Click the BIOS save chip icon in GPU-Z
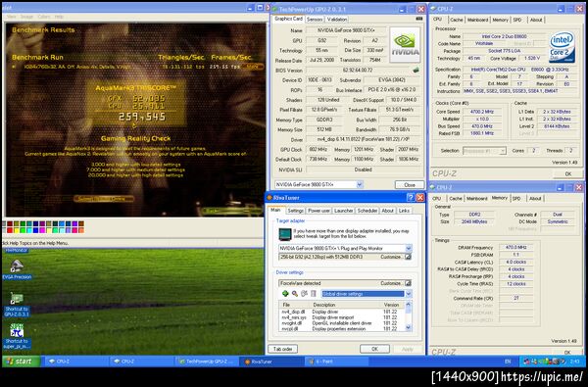The height and width of the screenshot is (387, 588). pos(416,70)
